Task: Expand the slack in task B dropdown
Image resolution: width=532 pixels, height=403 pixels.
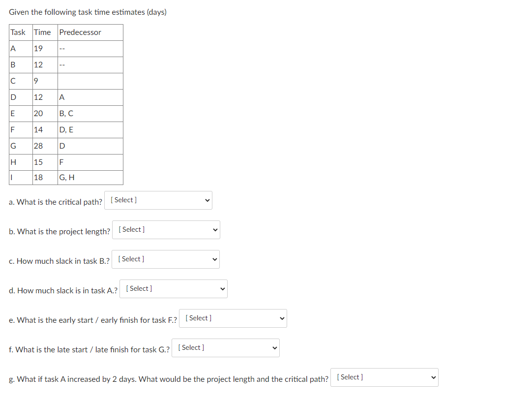Action: [x=165, y=259]
